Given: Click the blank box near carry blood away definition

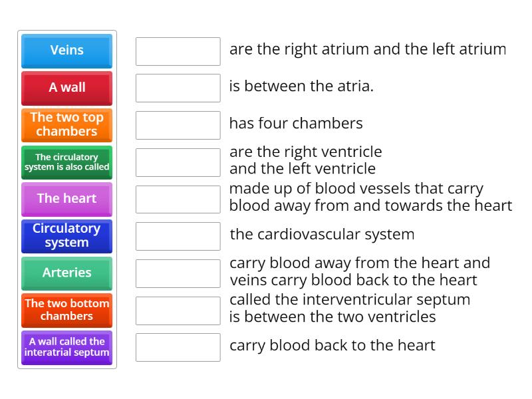Looking at the screenshot, I should click(177, 271).
